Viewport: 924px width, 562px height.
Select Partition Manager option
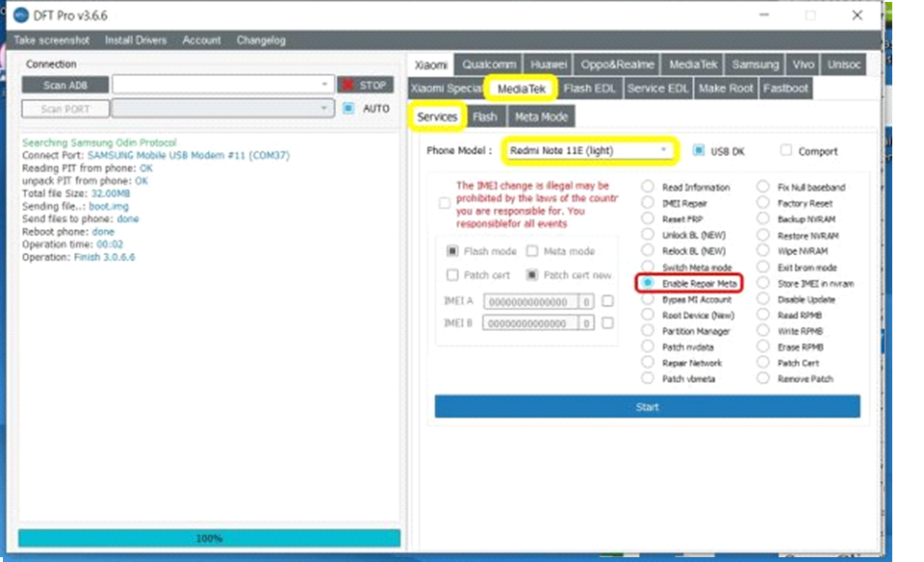pos(648,330)
